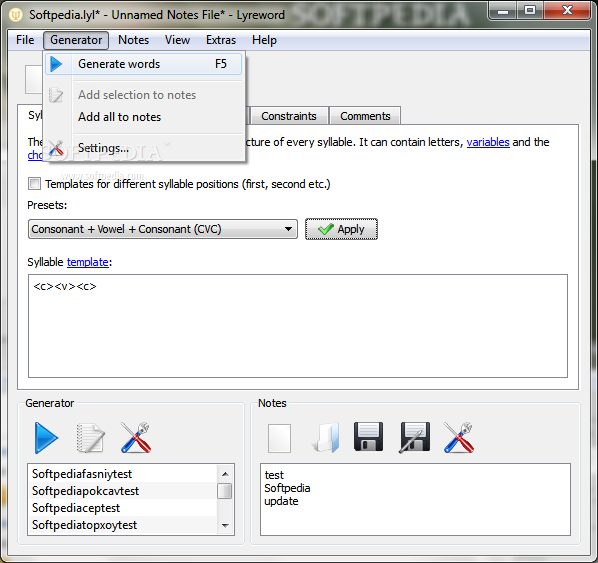
Task: Switch to the Constraints tab
Action: coord(289,116)
